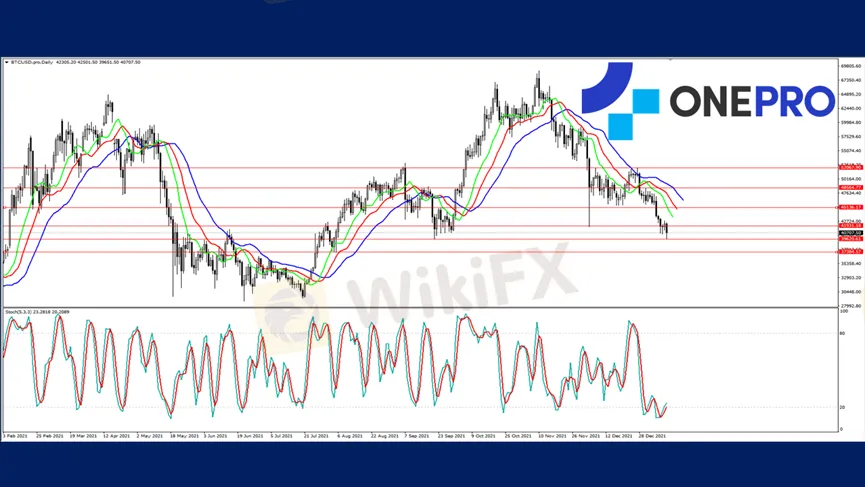
Task: Select the 48564.77 horizontal line price tag
Action: [x=851, y=188]
